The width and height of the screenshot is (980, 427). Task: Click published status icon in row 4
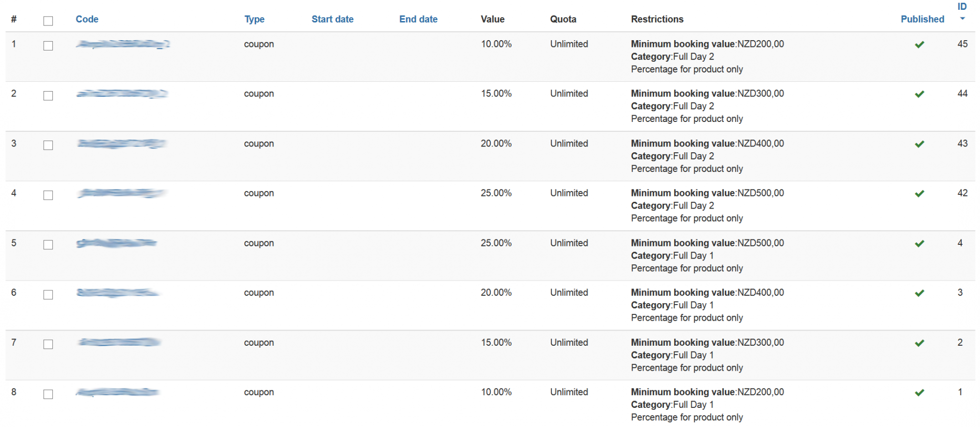919,193
